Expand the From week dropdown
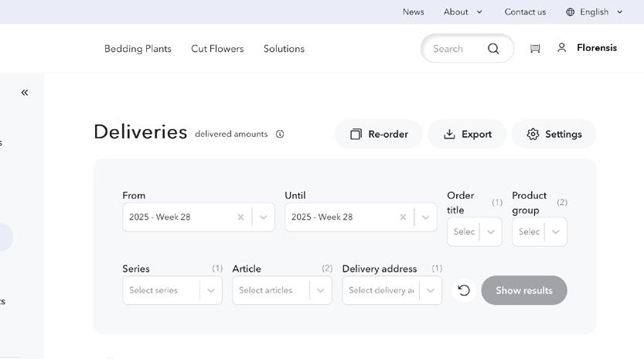The image size is (644, 359). tap(263, 217)
